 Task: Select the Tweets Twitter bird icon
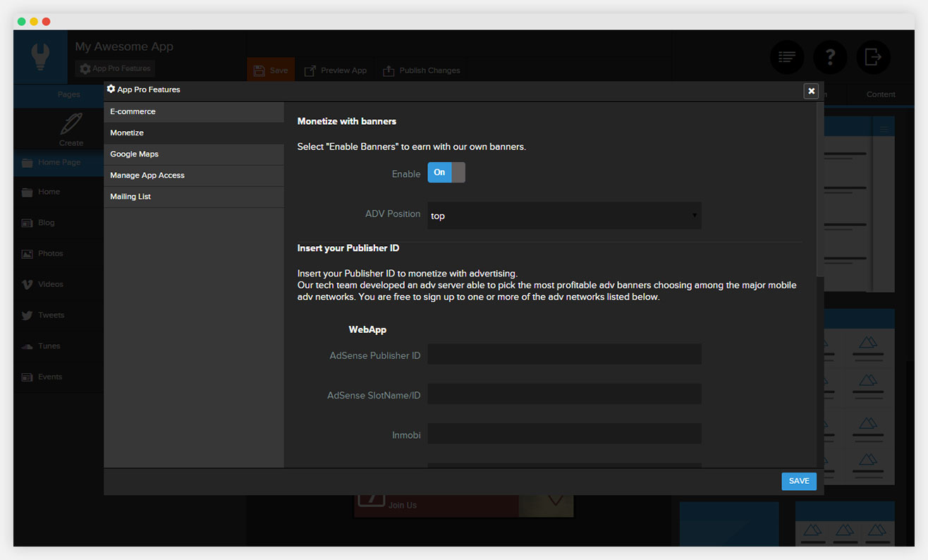coord(28,315)
